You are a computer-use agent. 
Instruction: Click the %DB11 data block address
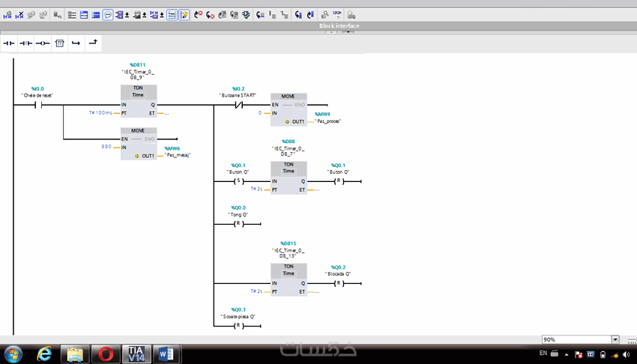click(x=137, y=65)
